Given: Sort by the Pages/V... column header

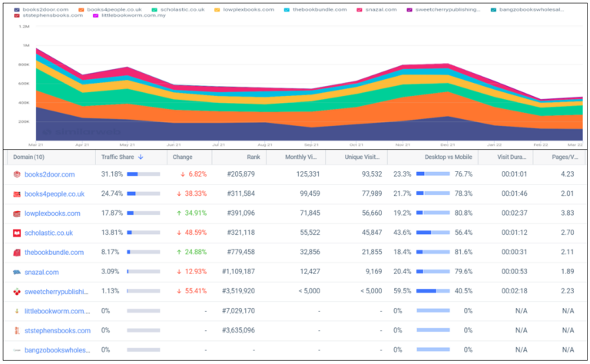Looking at the screenshot, I should tap(565, 157).
